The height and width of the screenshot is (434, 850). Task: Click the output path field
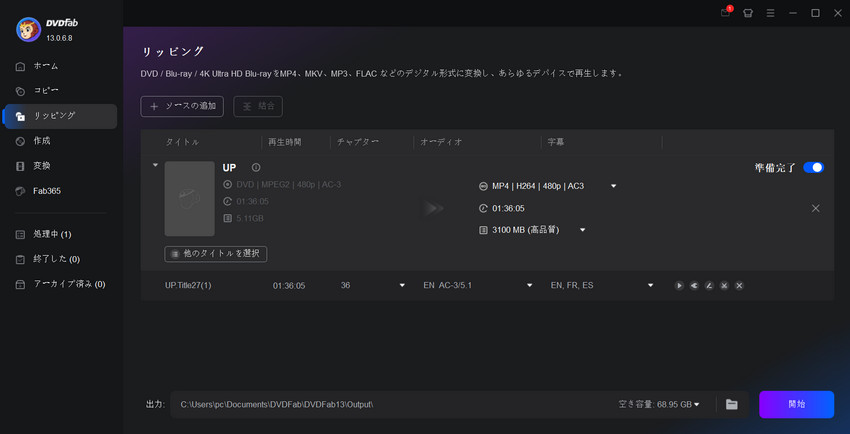[390, 404]
